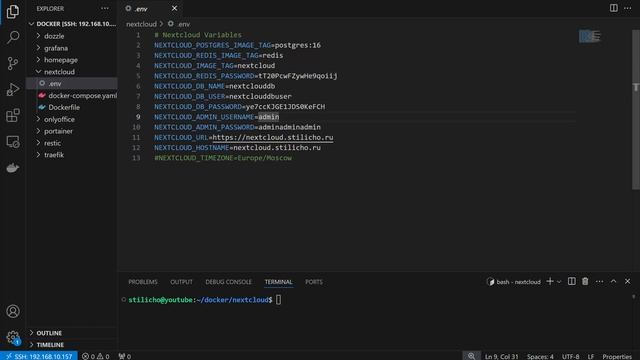
Task: Select the .env file in explorer
Action: (72, 83)
